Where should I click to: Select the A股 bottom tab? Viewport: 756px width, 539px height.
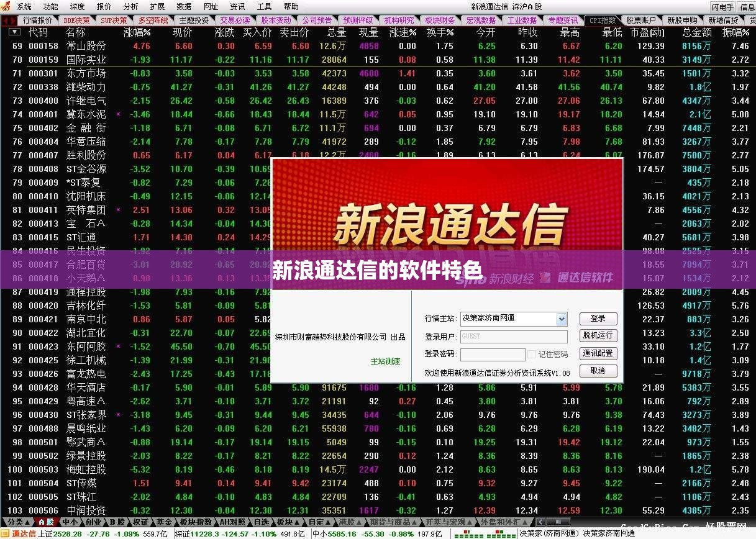tap(45, 522)
